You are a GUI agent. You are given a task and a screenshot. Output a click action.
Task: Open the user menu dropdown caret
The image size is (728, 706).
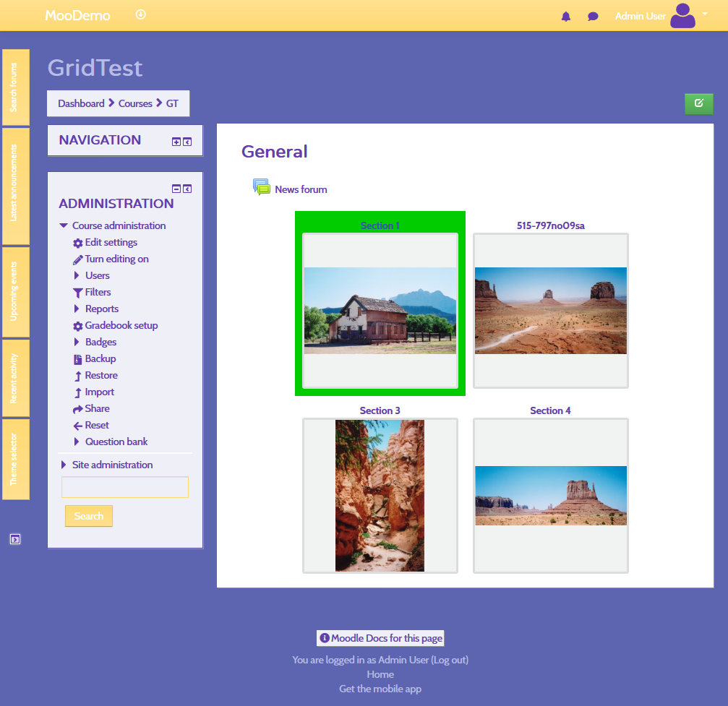(705, 14)
